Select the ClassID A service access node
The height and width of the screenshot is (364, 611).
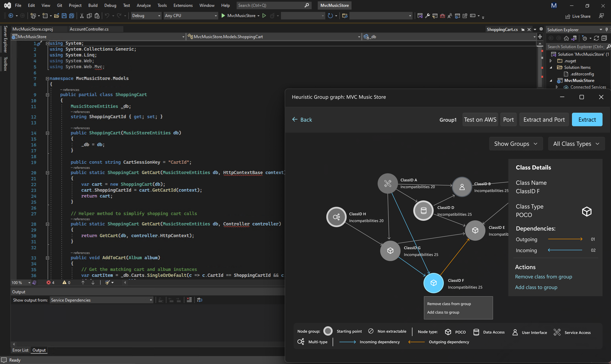point(388,183)
